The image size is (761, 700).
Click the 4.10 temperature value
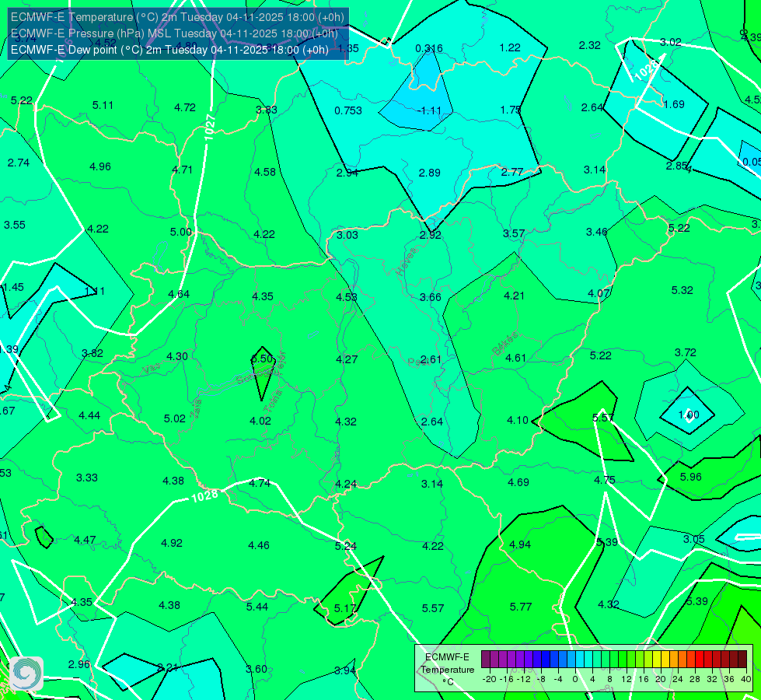pos(518,420)
